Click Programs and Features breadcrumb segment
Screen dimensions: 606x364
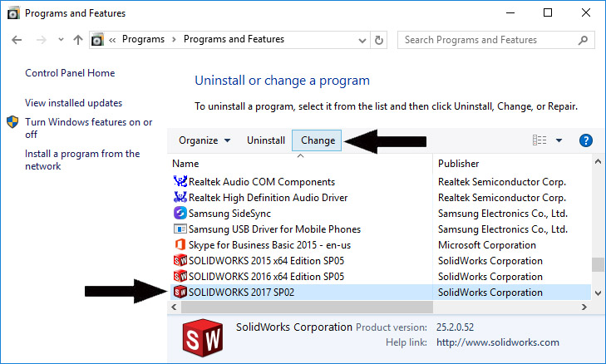point(234,39)
